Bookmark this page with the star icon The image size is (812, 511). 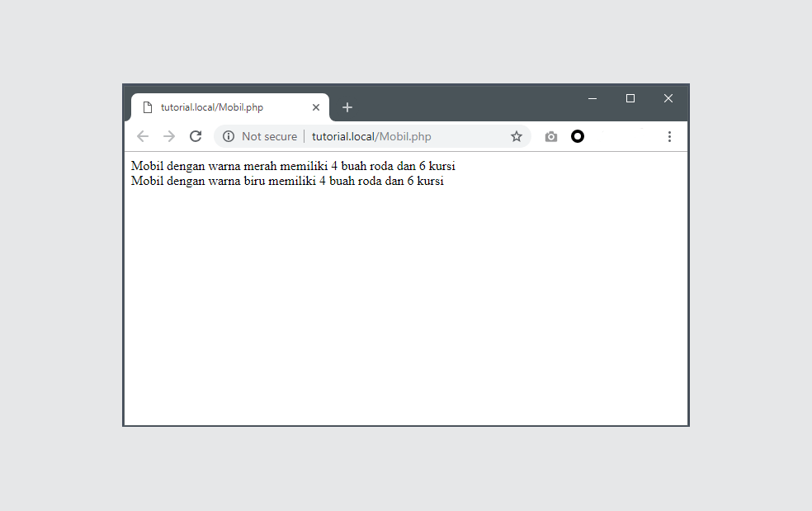pyautogui.click(x=517, y=136)
